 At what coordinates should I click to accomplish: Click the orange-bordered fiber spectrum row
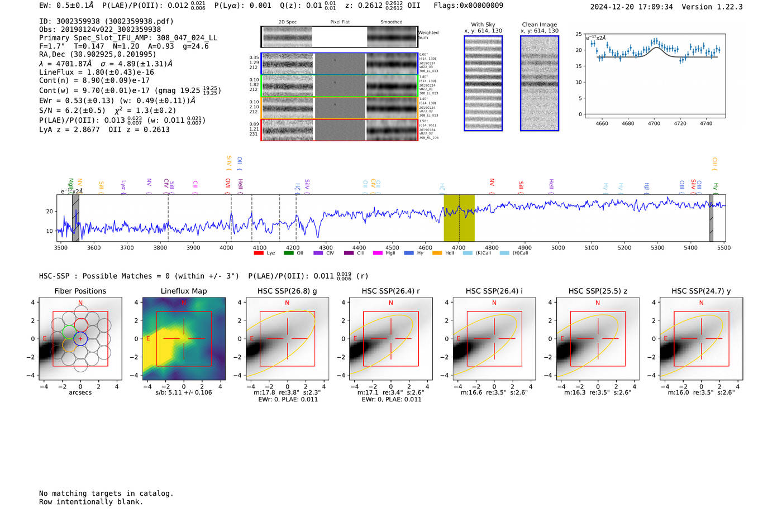[x=339, y=108]
